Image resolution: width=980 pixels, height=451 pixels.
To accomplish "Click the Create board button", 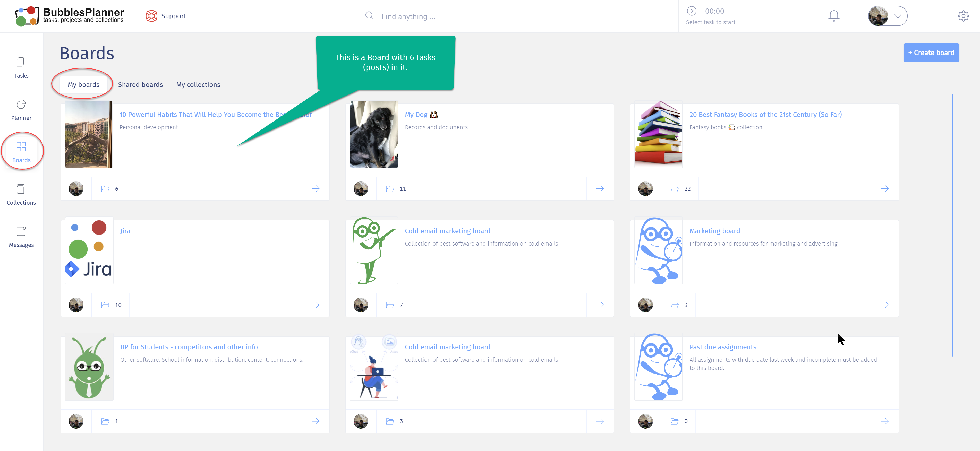I will tap(931, 53).
